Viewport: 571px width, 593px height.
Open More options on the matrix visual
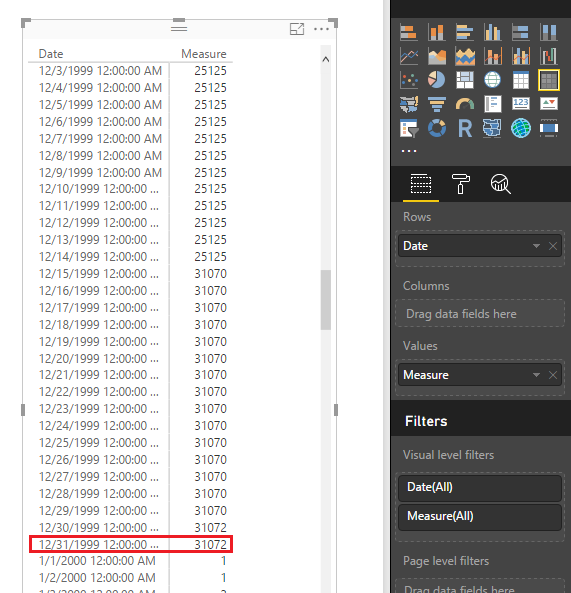pyautogui.click(x=321, y=29)
